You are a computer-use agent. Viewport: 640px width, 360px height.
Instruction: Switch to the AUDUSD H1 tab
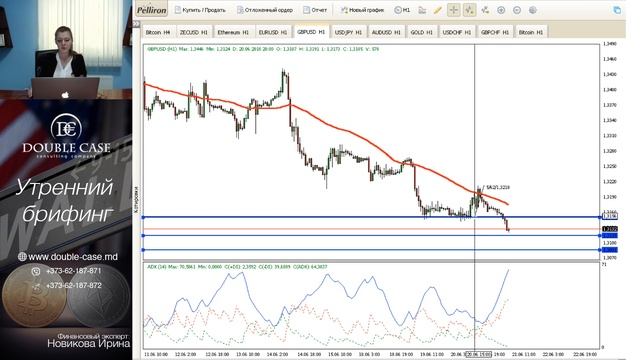point(386,32)
